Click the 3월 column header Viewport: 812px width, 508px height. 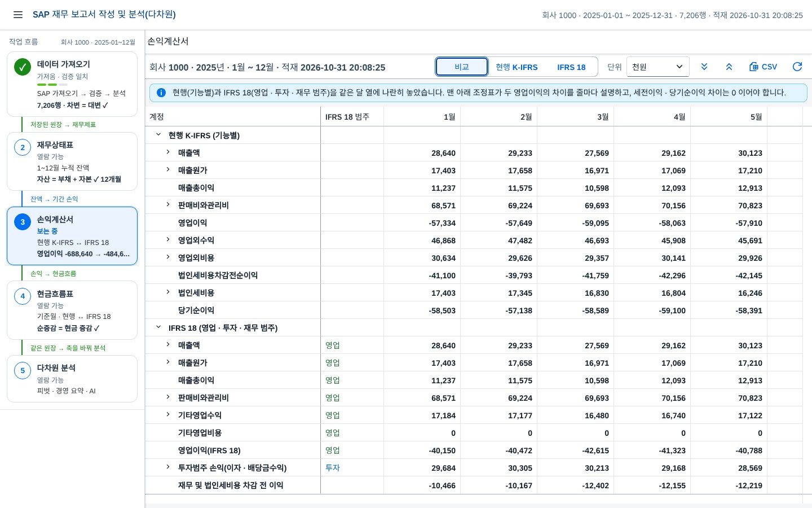(576, 117)
